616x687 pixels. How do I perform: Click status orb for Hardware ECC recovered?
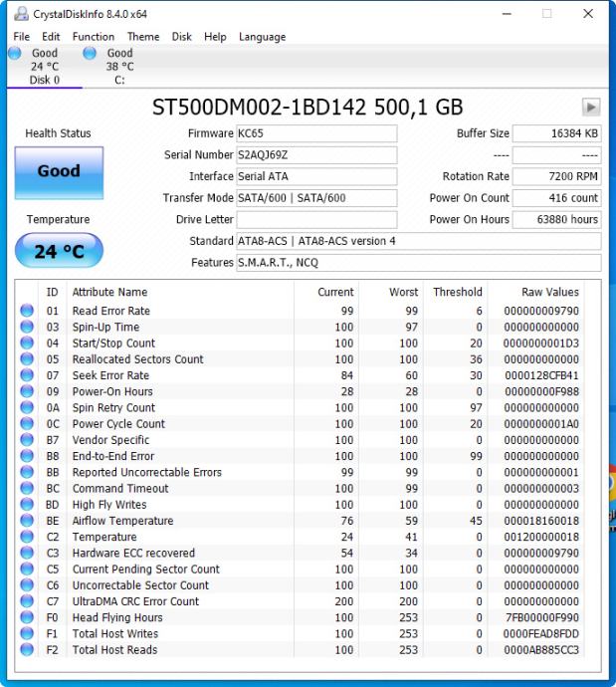(27, 553)
